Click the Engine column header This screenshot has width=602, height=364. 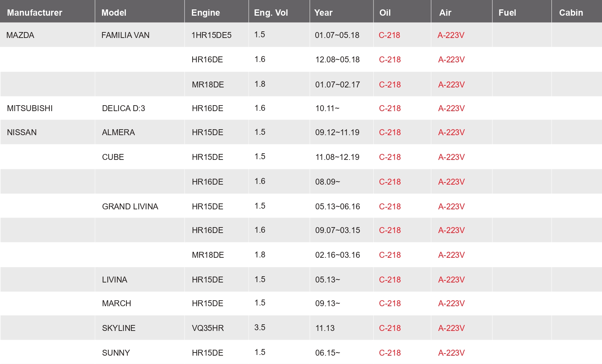tap(206, 13)
